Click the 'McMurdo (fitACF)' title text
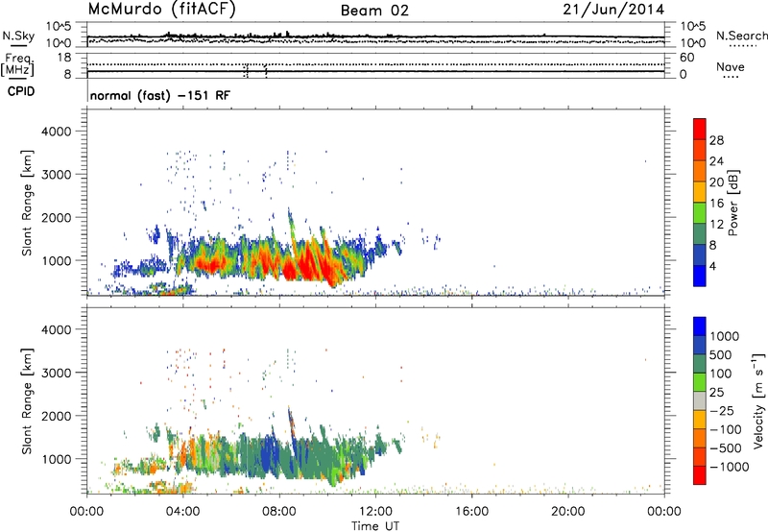The height and width of the screenshot is (532, 768). (161, 10)
